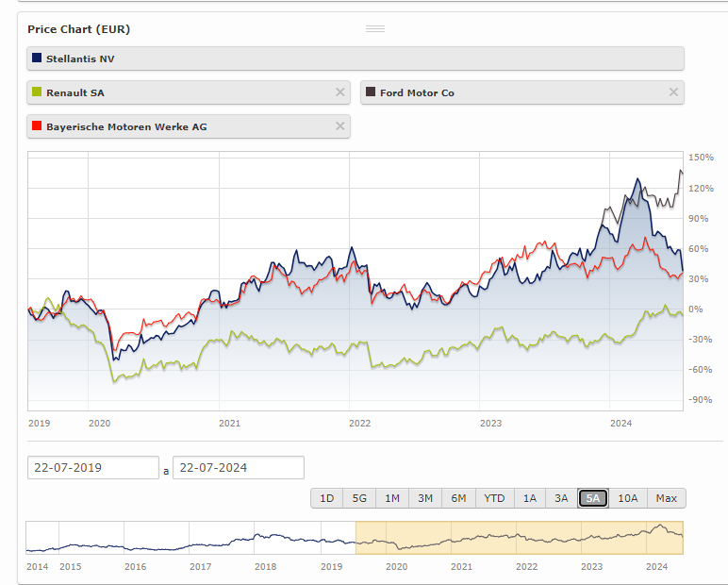
Task: Click the Ford Motor Co dark color square
Action: [371, 92]
